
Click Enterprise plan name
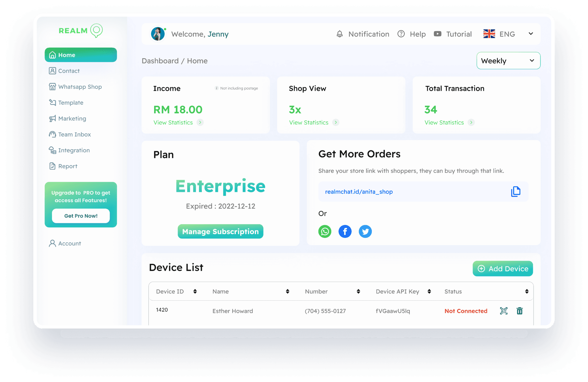[x=220, y=186]
